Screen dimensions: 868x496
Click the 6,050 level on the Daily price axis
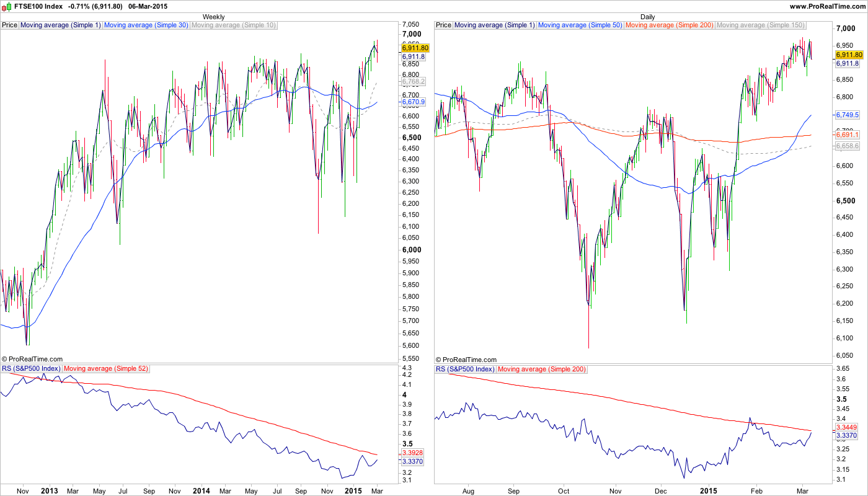tap(845, 355)
